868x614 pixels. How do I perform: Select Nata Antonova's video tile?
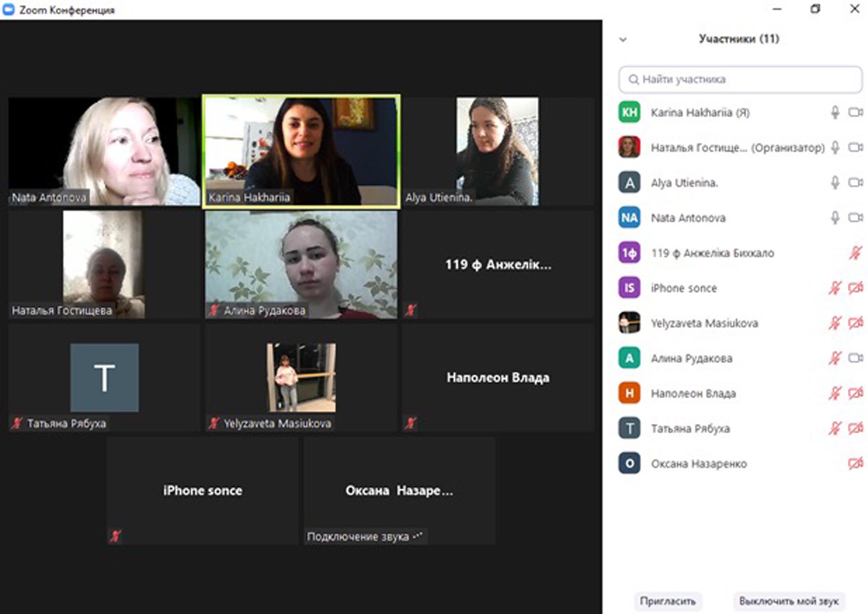click(x=104, y=151)
